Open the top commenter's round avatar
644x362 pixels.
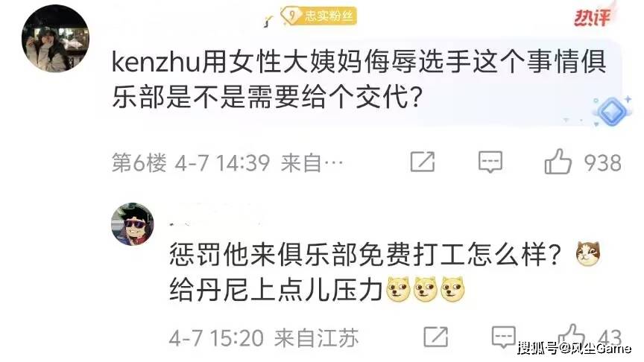click(55, 39)
